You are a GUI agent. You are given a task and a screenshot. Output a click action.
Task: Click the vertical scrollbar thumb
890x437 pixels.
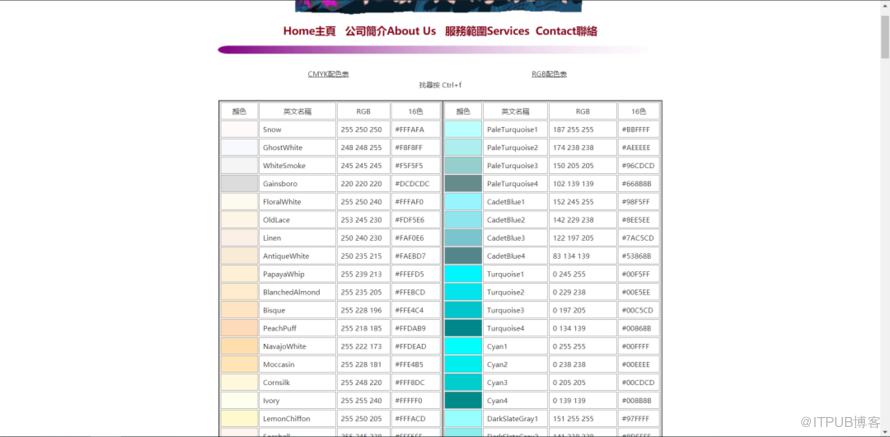[885, 37]
